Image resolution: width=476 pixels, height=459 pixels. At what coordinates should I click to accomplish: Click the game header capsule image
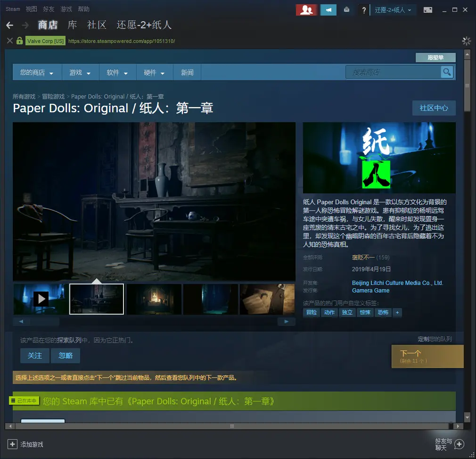pyautogui.click(x=379, y=158)
